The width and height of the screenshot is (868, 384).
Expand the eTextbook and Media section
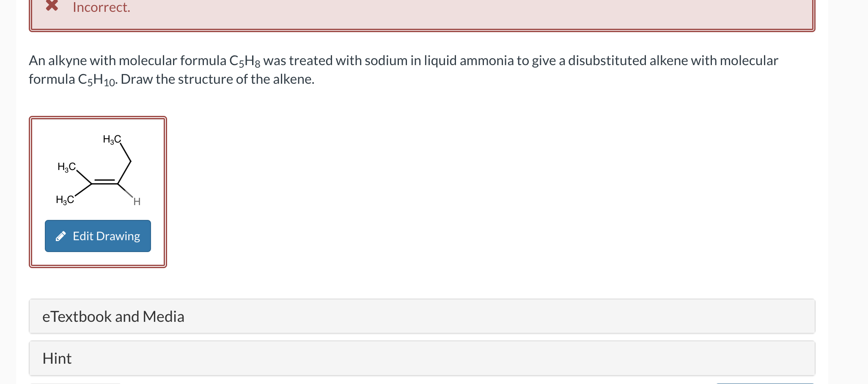pos(113,316)
